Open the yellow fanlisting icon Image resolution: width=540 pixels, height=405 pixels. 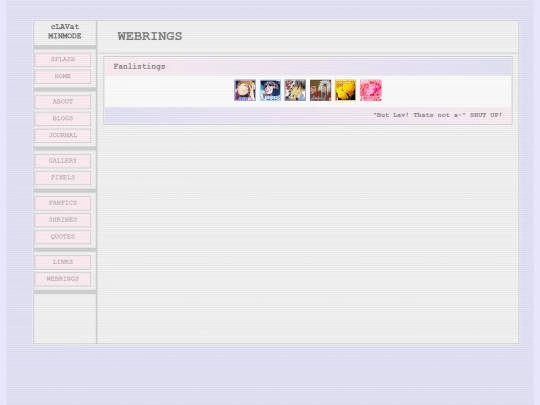click(x=345, y=90)
